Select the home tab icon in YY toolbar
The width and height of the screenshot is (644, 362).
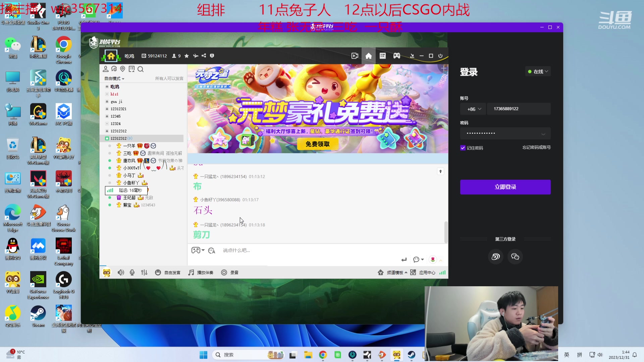[x=369, y=56]
